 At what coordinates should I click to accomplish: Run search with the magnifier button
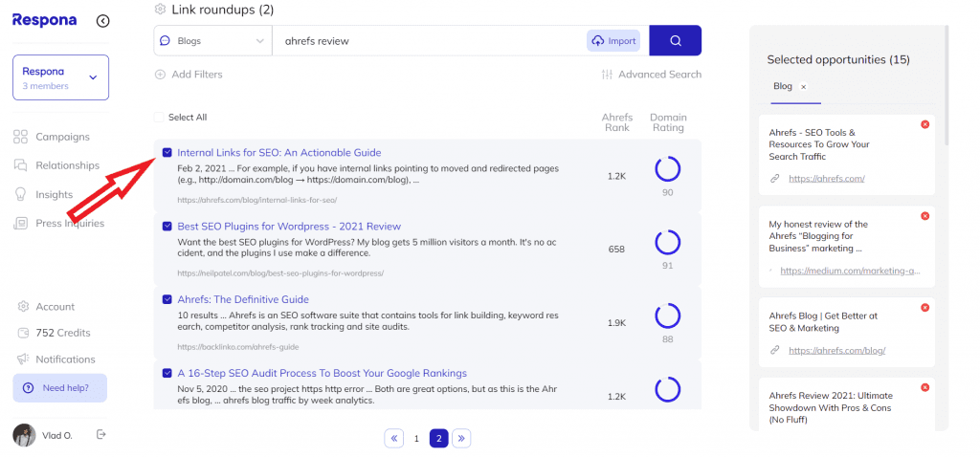pos(675,40)
